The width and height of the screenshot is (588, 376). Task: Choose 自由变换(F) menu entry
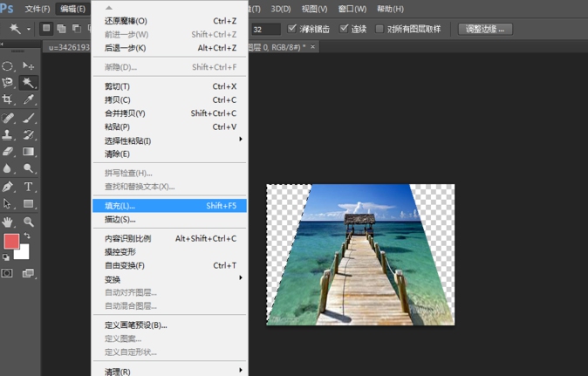point(169,265)
